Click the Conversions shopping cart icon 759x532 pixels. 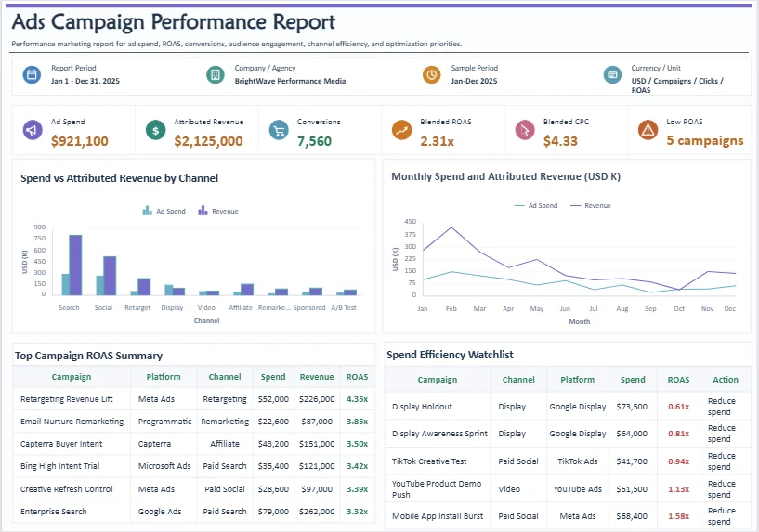[279, 130]
